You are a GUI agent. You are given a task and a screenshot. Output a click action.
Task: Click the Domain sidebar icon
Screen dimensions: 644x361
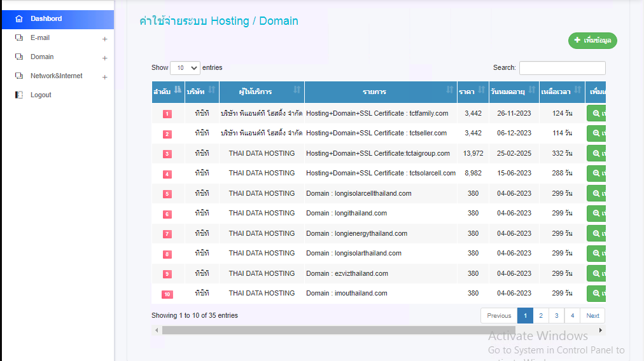pos(19,57)
